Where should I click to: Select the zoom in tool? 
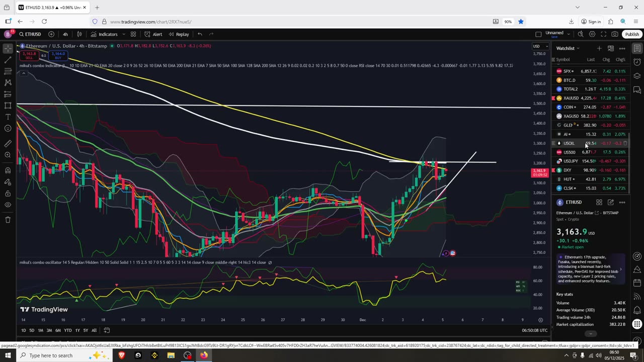coord(8,155)
